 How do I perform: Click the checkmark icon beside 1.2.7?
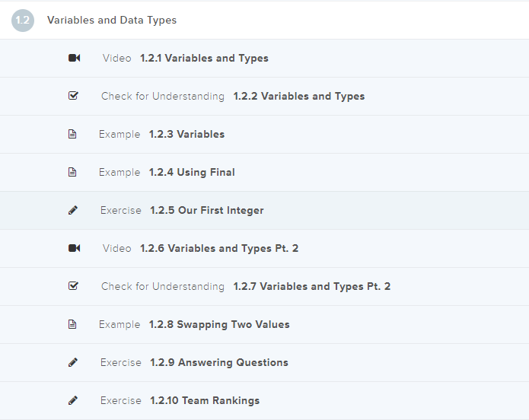[x=73, y=287]
